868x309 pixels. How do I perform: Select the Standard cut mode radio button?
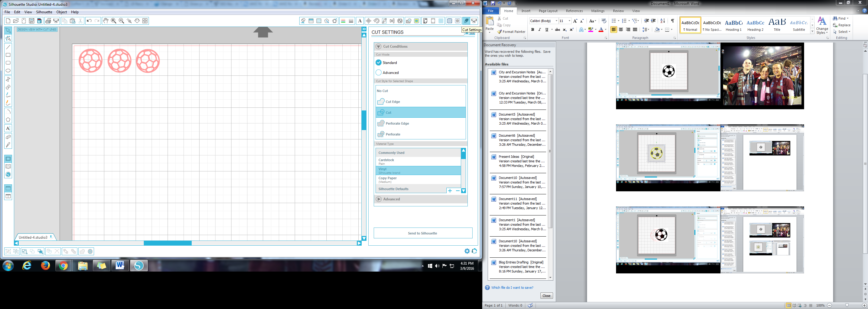(x=379, y=62)
